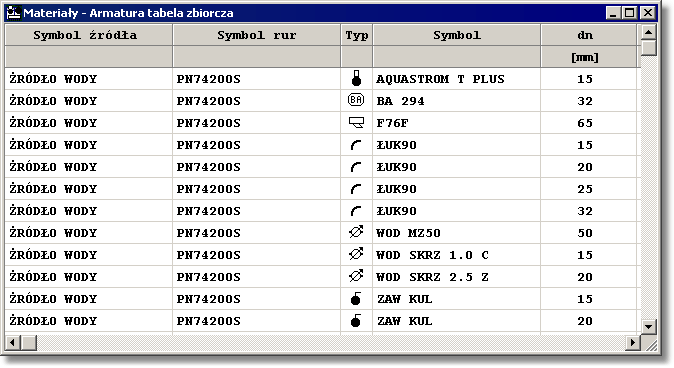This screenshot has height=368, width=674.
Task: Select the WOD SKRZ 2.5 Z symbol cell
Action: (x=456, y=277)
